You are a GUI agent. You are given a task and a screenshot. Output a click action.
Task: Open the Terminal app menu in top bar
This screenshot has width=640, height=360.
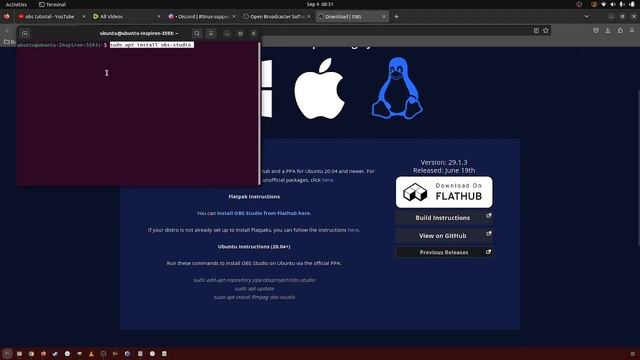point(52,4)
